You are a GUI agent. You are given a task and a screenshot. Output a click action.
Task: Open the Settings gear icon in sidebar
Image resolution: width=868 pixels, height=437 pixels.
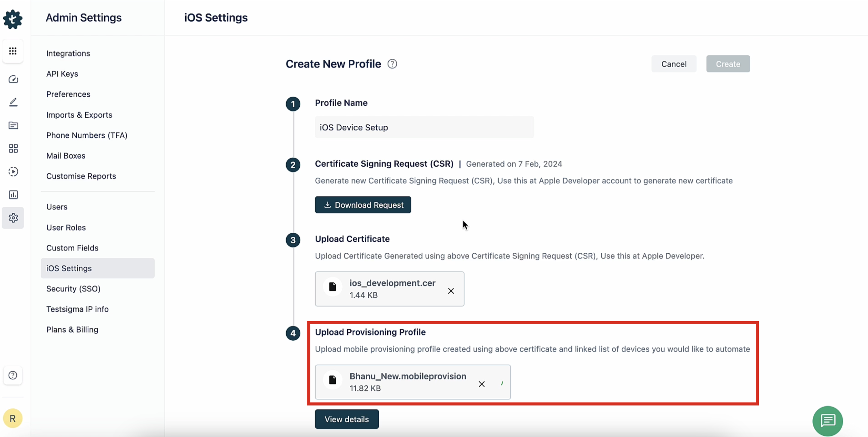[13, 218]
